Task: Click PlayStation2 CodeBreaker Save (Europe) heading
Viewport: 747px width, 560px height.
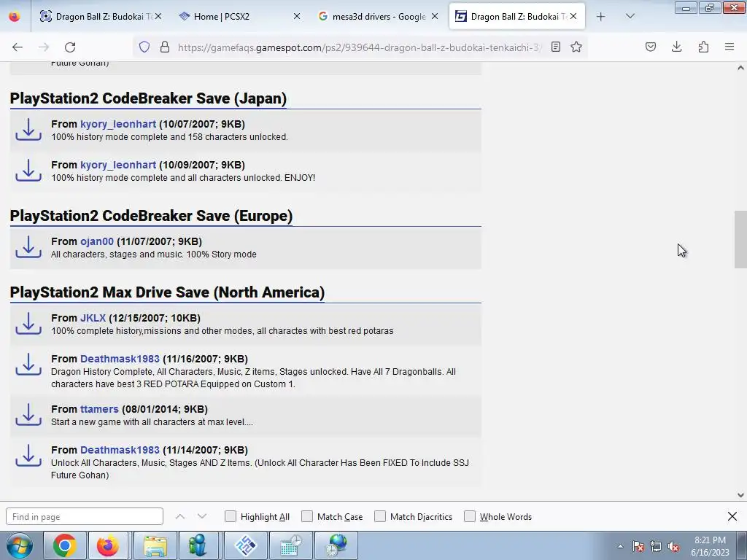Action: (x=151, y=215)
